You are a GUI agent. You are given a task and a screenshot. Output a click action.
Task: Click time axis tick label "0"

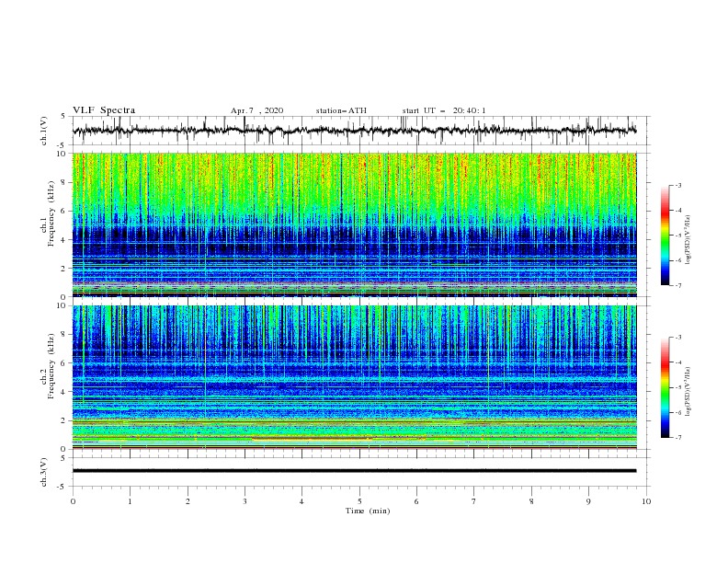(x=73, y=501)
